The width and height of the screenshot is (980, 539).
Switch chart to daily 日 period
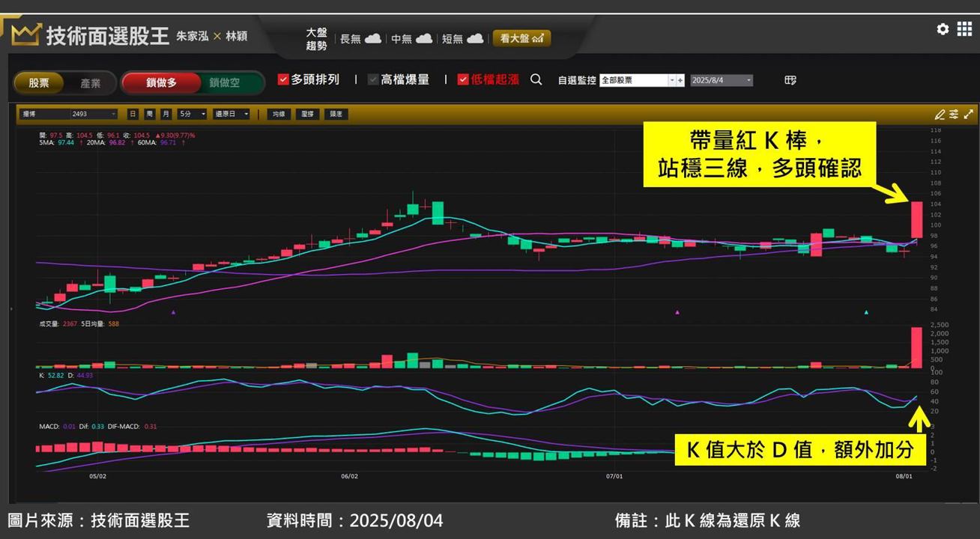coord(133,114)
